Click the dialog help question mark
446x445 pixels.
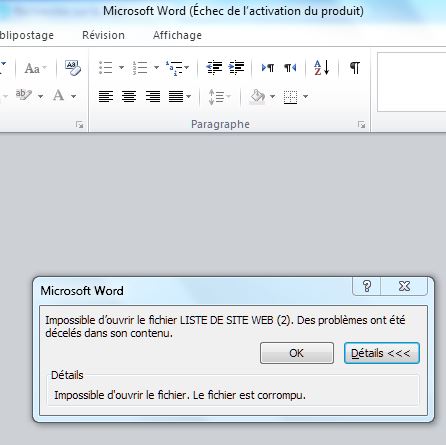(x=367, y=286)
